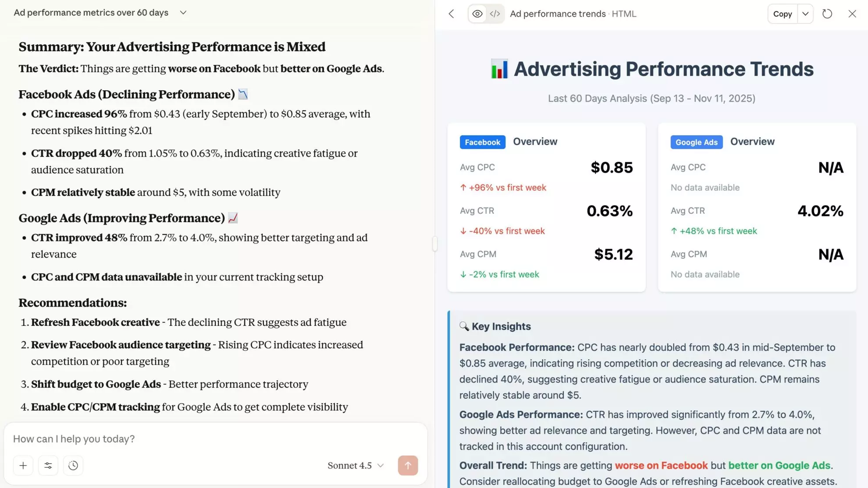The height and width of the screenshot is (488, 868).
Task: Click the artifact title Ad performance trends
Action: point(558,14)
